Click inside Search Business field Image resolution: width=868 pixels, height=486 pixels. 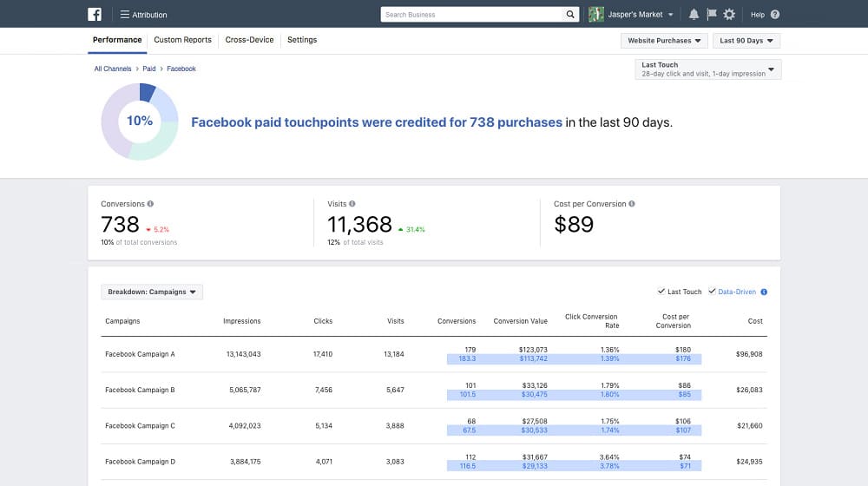pos(472,15)
